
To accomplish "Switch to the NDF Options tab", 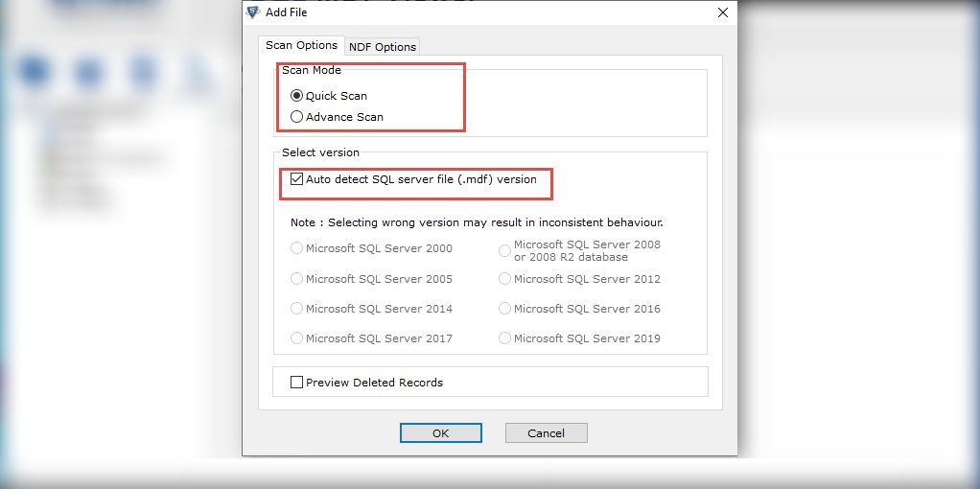I will click(383, 47).
